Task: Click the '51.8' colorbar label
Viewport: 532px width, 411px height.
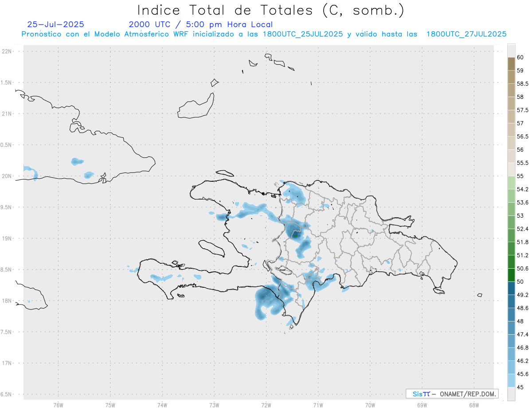Action: coord(523,242)
